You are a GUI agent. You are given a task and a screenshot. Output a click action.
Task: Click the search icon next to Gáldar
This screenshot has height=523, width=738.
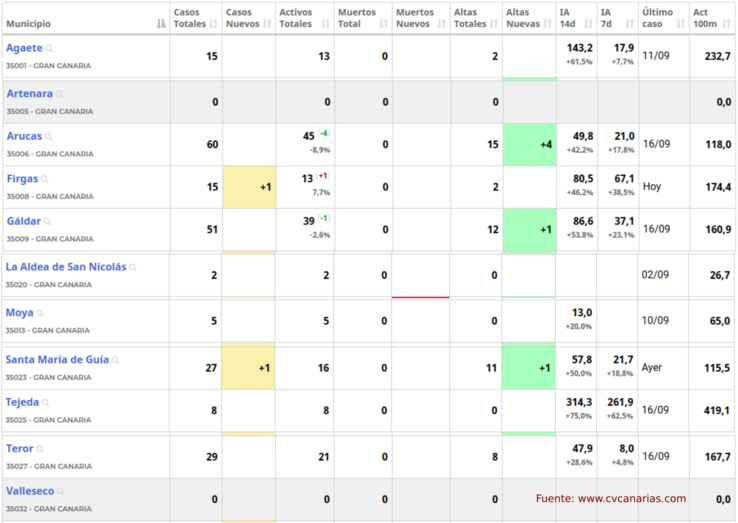click(49, 222)
